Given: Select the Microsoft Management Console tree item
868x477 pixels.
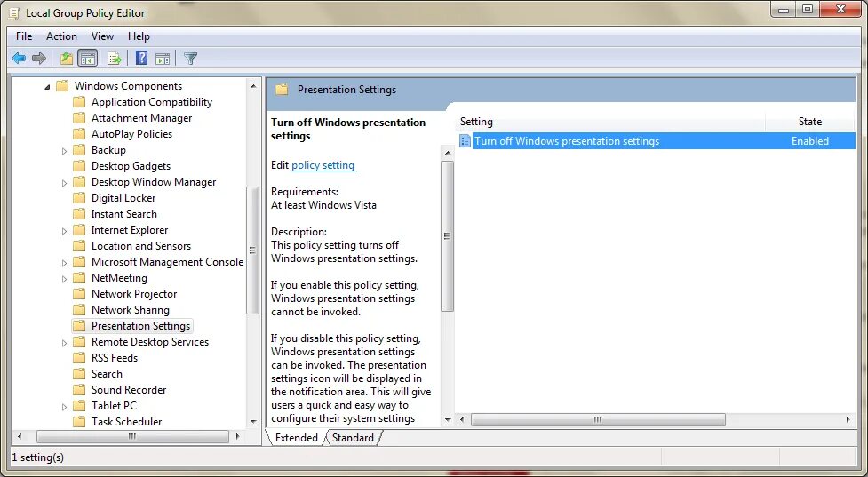Looking at the screenshot, I should click(x=167, y=262).
